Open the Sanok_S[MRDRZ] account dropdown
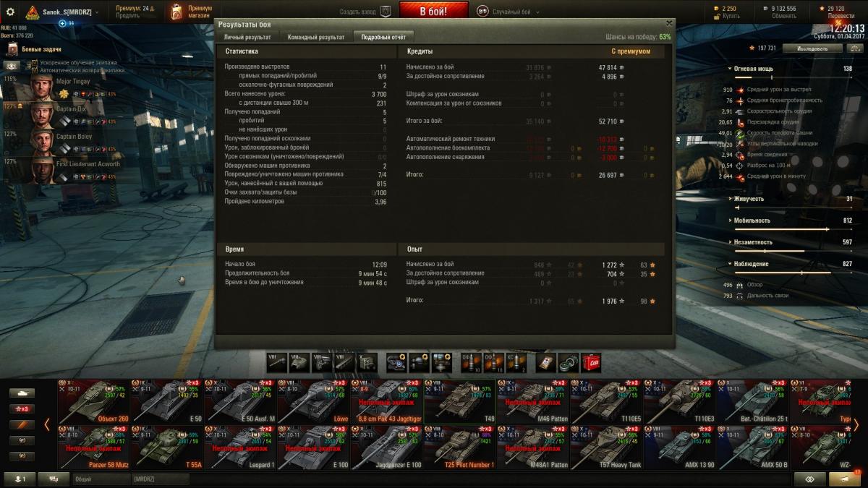Screen dimensions: 868x488 [97, 12]
